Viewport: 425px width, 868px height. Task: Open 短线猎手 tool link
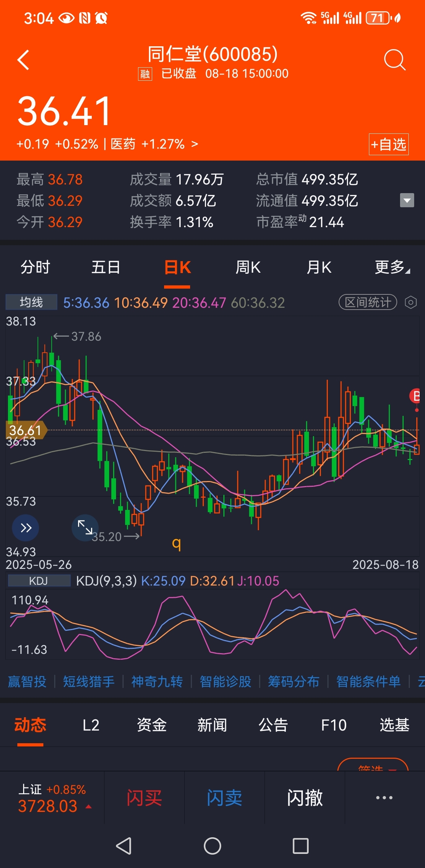pos(89,681)
